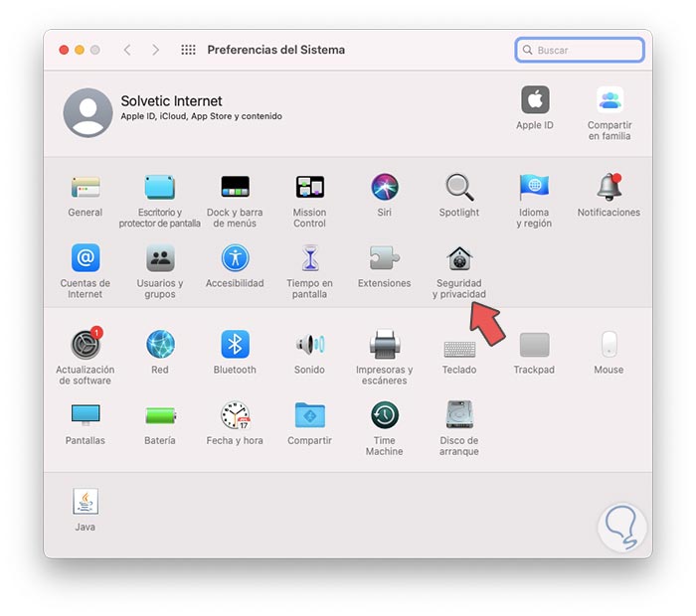Click the Solvetic Internet user avatar
696x616 pixels.
click(x=87, y=112)
